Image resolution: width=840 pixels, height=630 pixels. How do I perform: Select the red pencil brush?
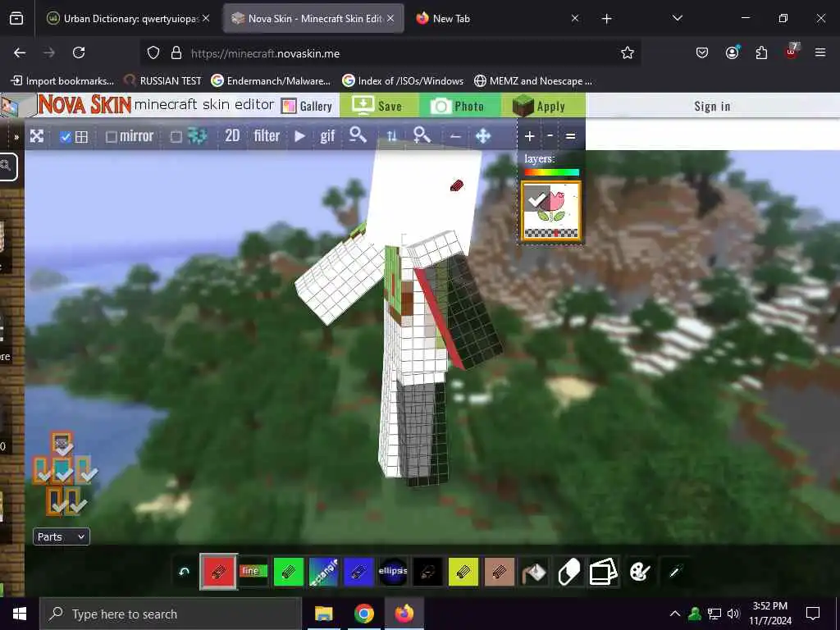[x=218, y=572]
